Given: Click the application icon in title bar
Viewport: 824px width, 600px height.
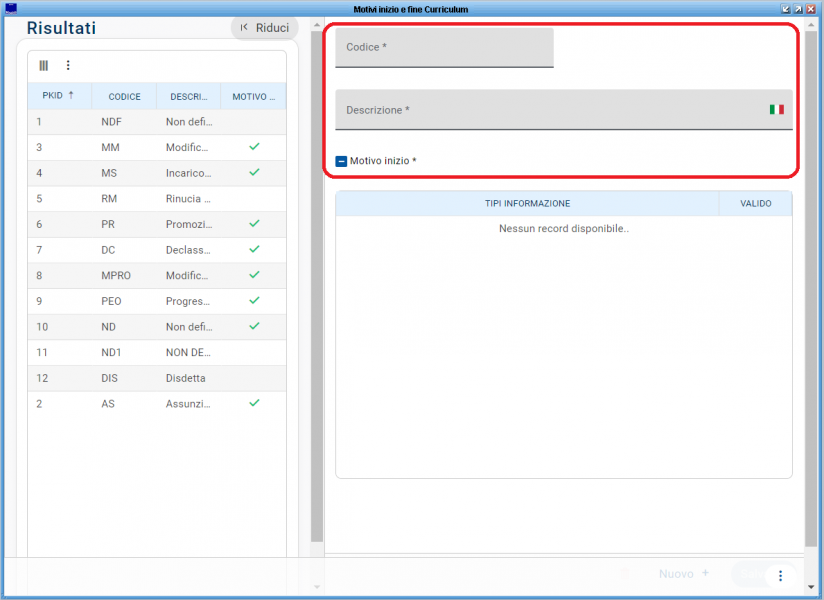Looking at the screenshot, I should (x=11, y=8).
